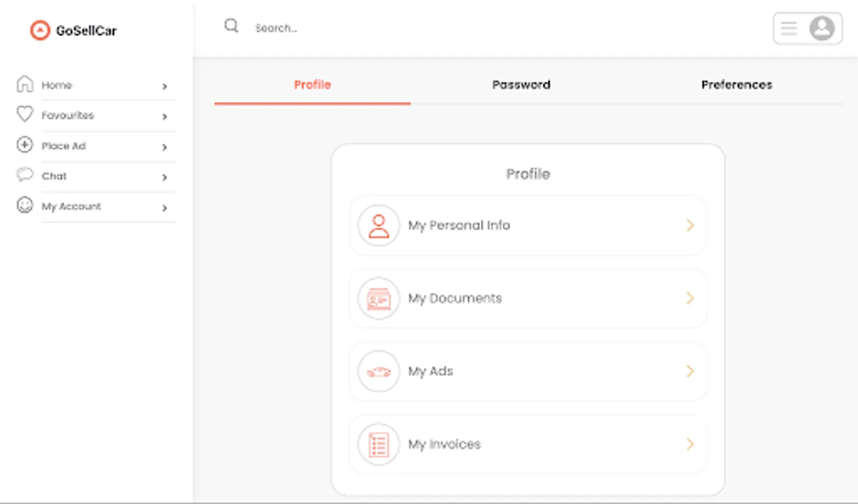Click the Chat bubble icon

coord(25,175)
